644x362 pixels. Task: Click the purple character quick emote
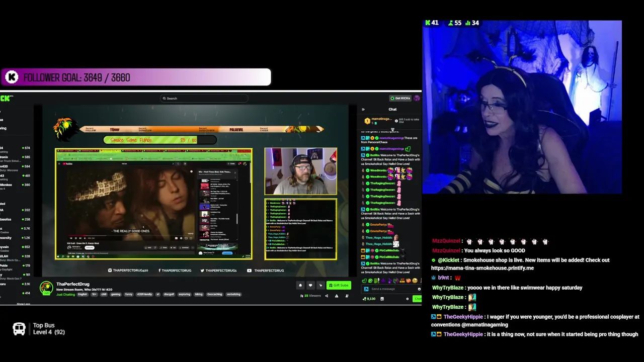coord(390,281)
